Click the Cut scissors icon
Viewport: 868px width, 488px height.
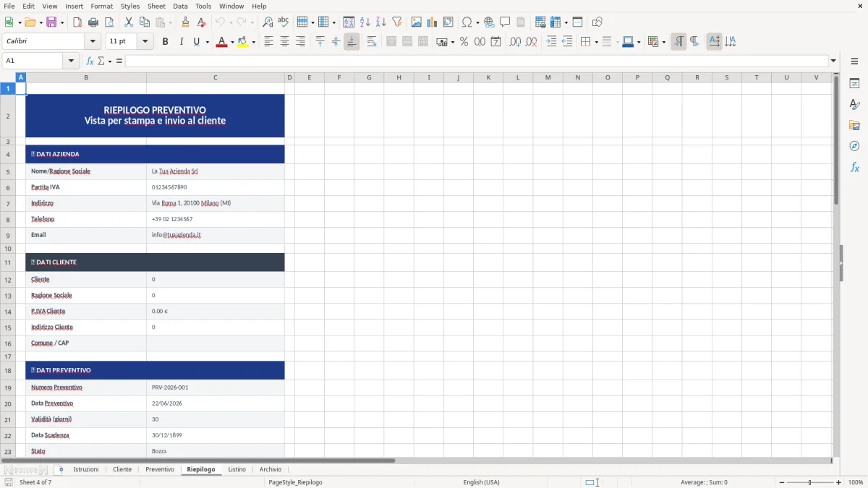coord(128,22)
